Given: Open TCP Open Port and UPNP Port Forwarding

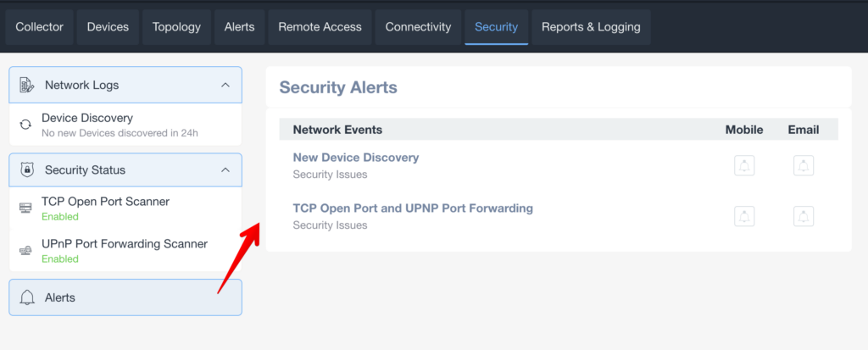Looking at the screenshot, I should (x=413, y=208).
